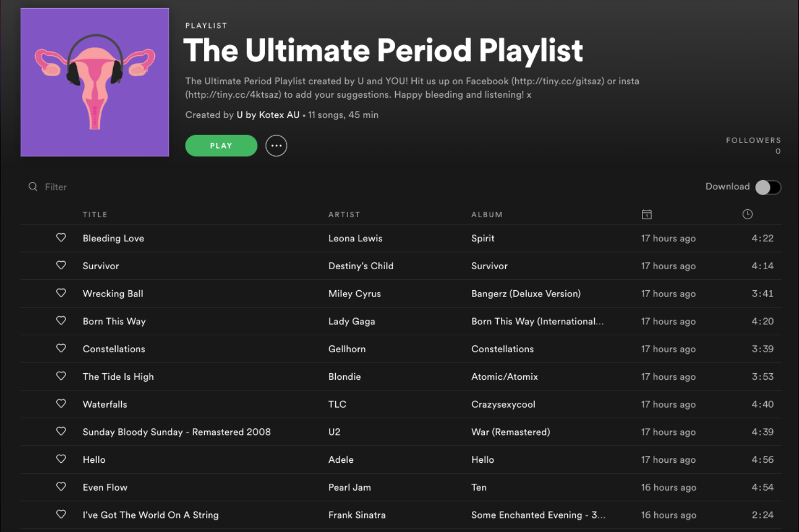Like The Tide Is High track
Viewport: 799px width, 532px height.
pos(61,376)
